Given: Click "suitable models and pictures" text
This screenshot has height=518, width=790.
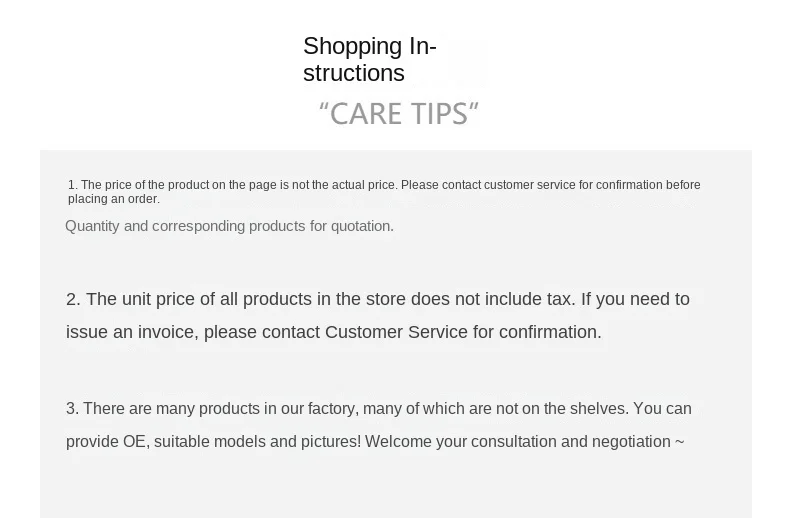Looking at the screenshot, I should pyautogui.click(x=257, y=441).
